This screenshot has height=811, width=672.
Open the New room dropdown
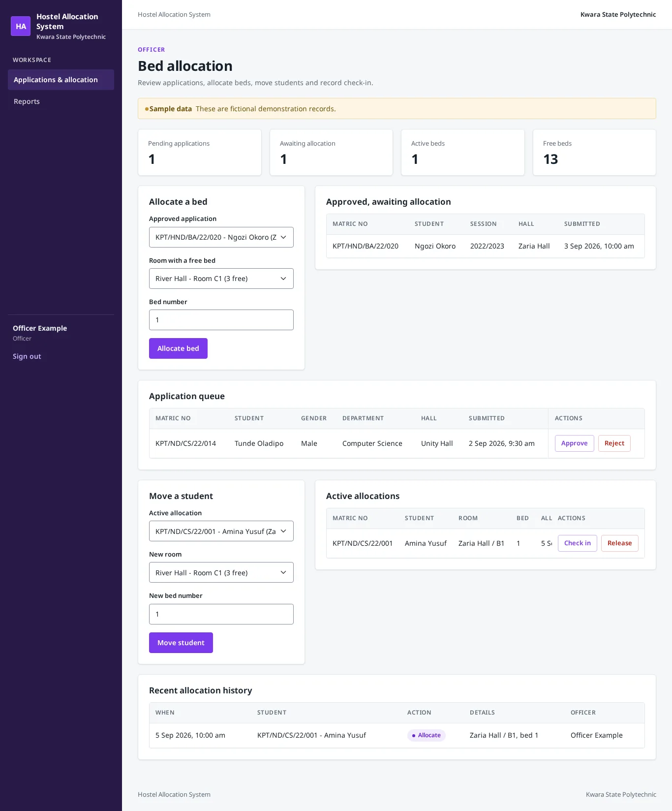tap(221, 572)
